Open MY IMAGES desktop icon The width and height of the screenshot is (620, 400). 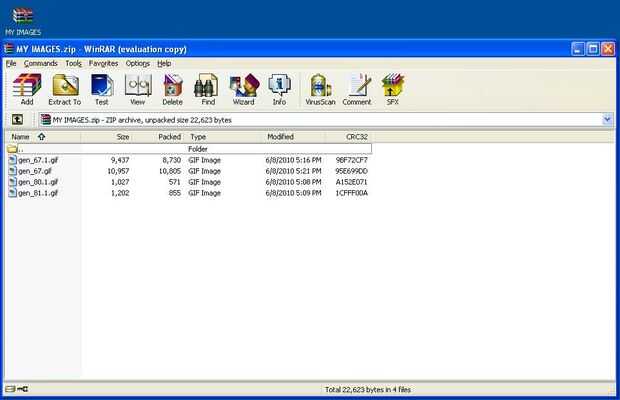coord(23,21)
